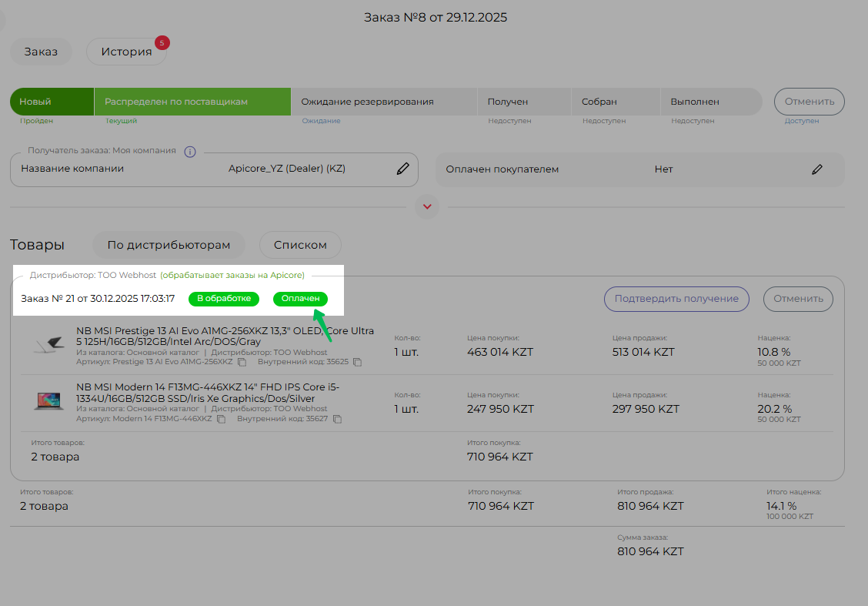Switch product view to 'Списком'
868x606 pixels.
coord(300,246)
